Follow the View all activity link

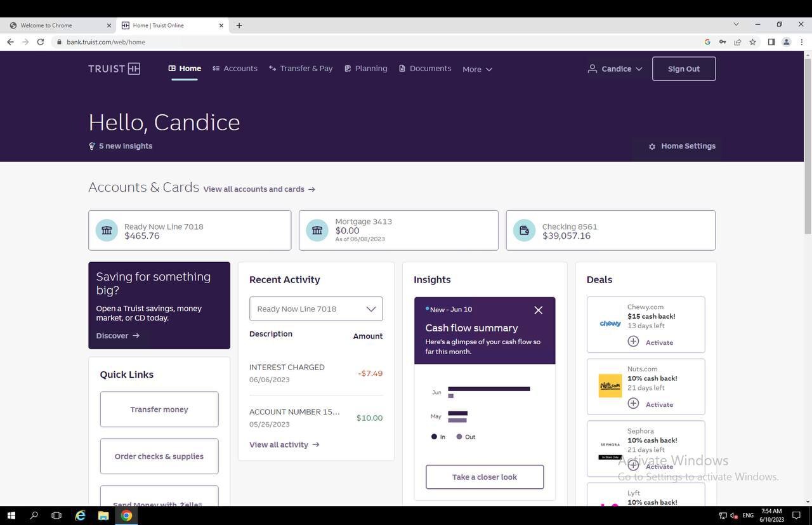pos(284,444)
